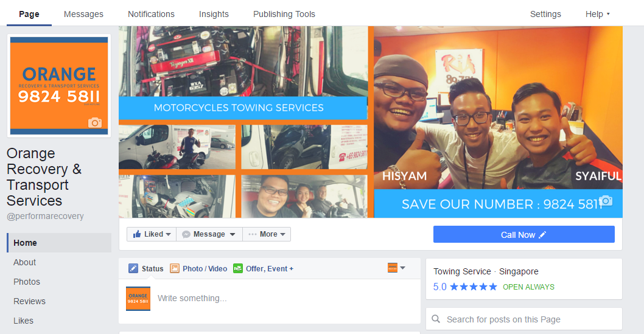
Task: Open the Notifications tab
Action: click(x=151, y=14)
